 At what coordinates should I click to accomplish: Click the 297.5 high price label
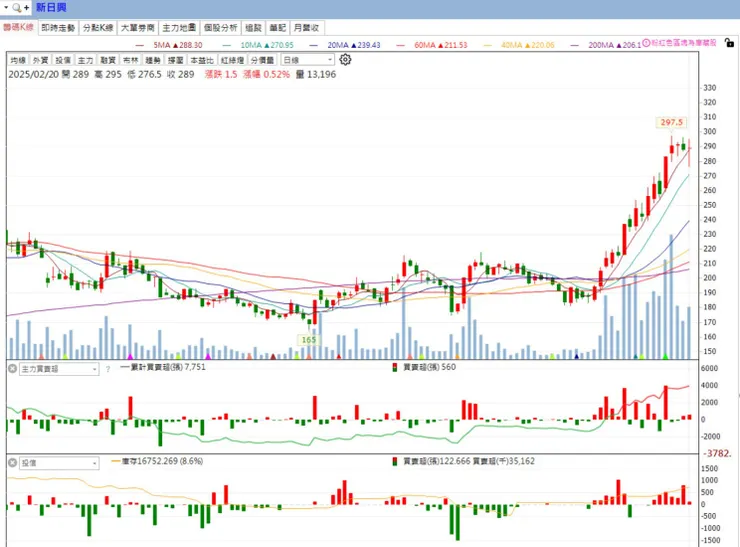click(x=672, y=123)
